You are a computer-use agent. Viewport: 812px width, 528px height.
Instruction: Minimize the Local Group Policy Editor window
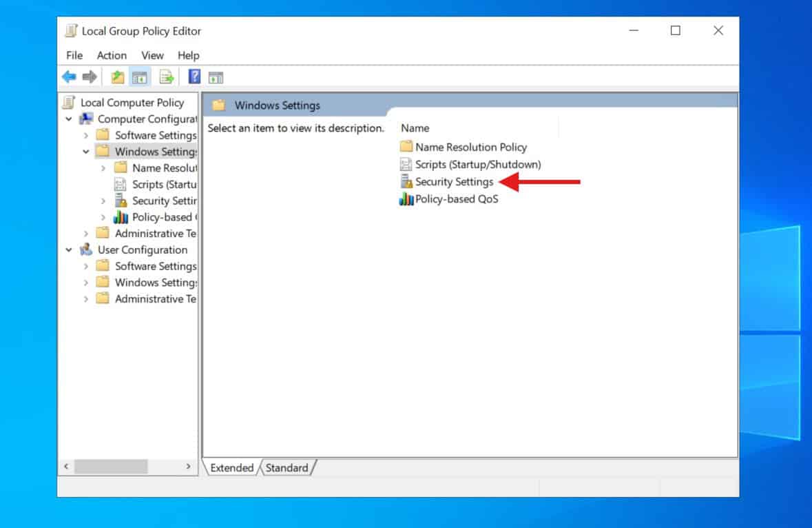(634, 30)
